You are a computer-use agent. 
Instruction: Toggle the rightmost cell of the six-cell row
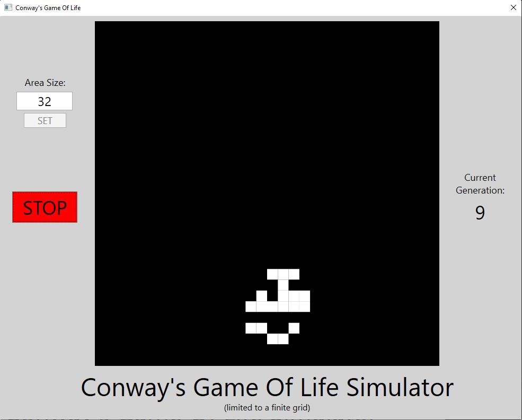coord(305,307)
